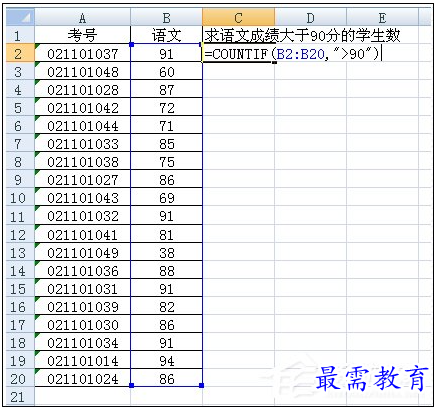Image resolution: width=437 pixels, height=410 pixels.
Task: Click the 语文 header cell
Action: [166, 35]
